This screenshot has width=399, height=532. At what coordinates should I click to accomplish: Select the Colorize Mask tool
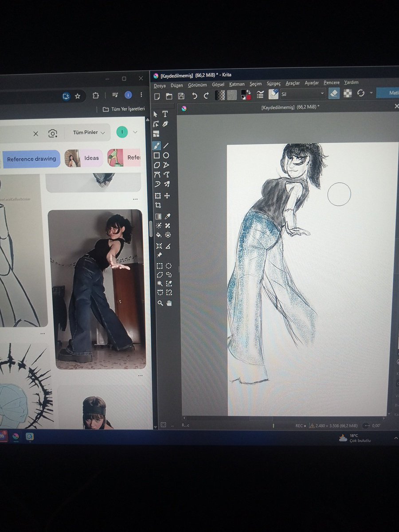pyautogui.click(x=158, y=226)
